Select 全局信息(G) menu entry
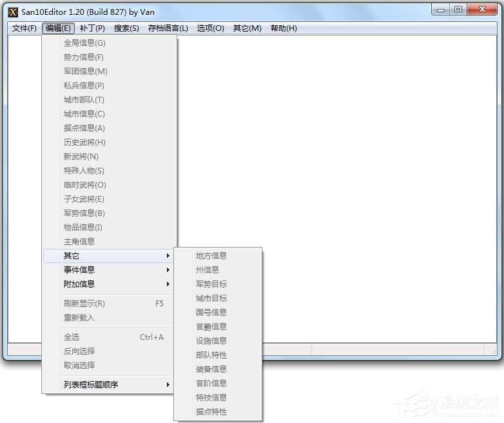Image resolution: width=504 pixels, height=423 pixels. tap(110, 43)
